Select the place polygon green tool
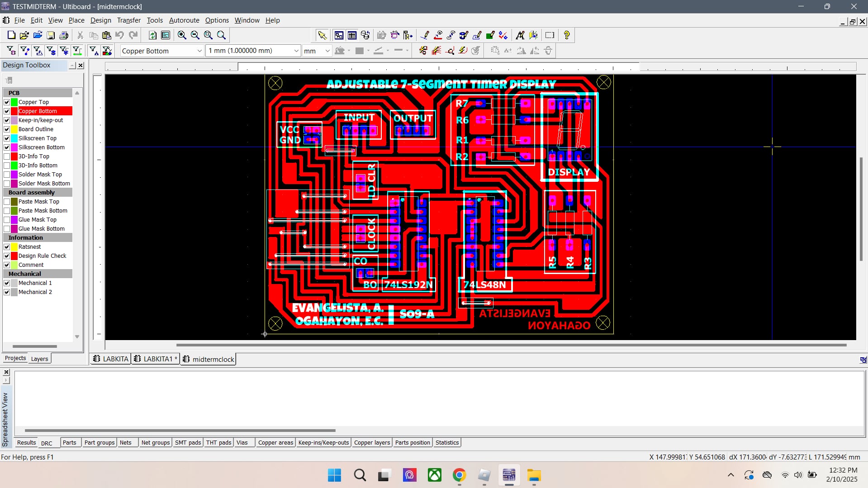The width and height of the screenshot is (868, 488). (x=490, y=35)
